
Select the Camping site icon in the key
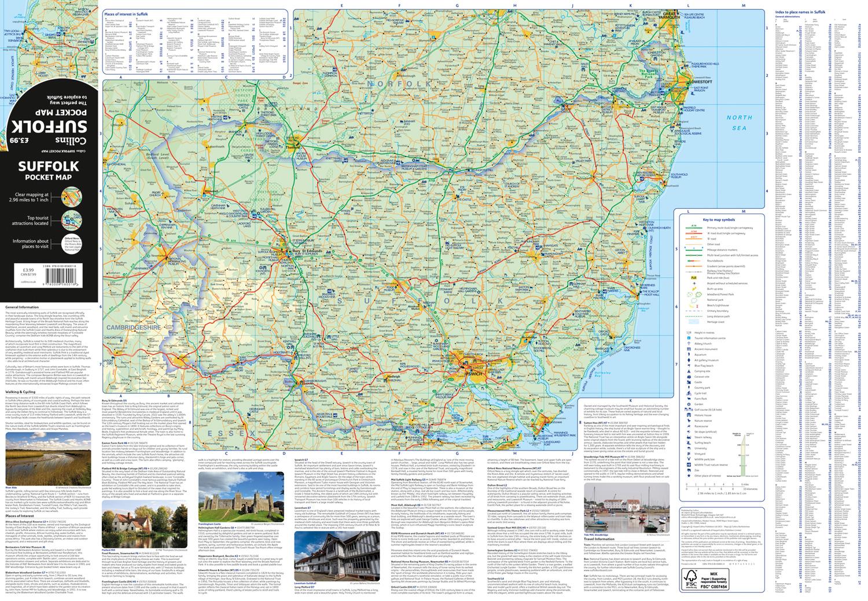pyautogui.click(x=689, y=371)
